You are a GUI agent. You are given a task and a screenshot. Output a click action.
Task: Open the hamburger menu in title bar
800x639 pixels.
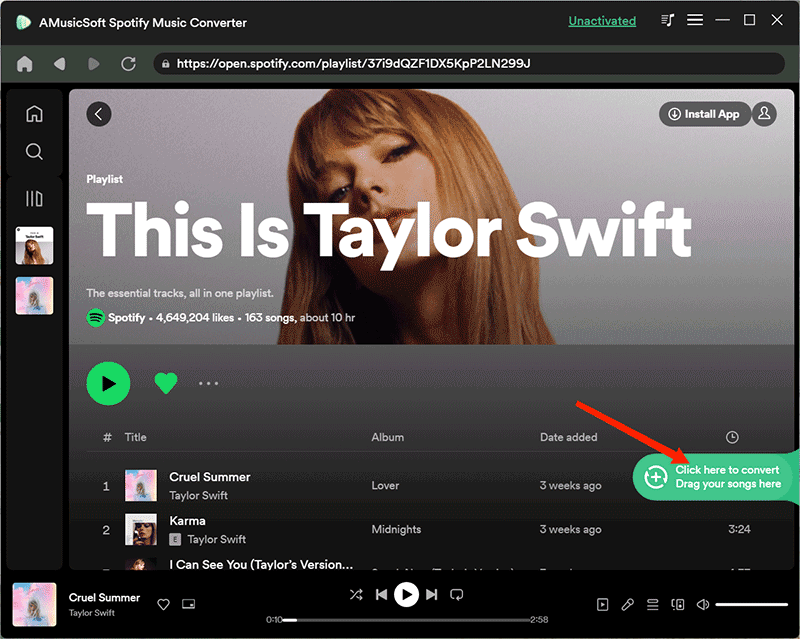coord(695,20)
